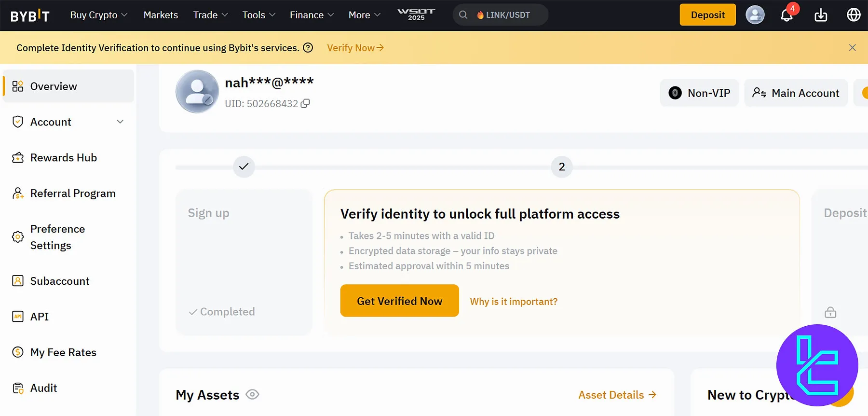This screenshot has height=416, width=868.
Task: Click the large profile picture
Action: coord(197,92)
